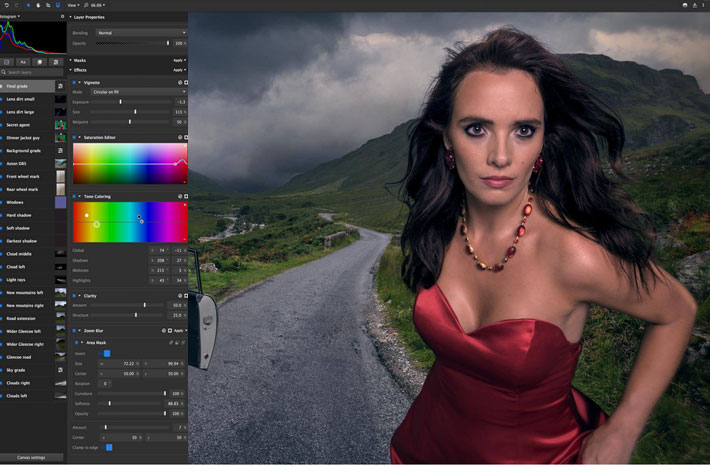
Task: Select the Windows layer
Action: point(27,202)
